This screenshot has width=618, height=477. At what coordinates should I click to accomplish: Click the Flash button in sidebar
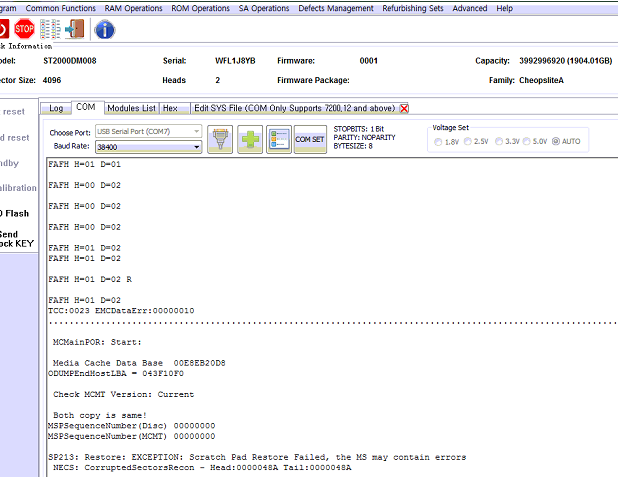point(15,214)
